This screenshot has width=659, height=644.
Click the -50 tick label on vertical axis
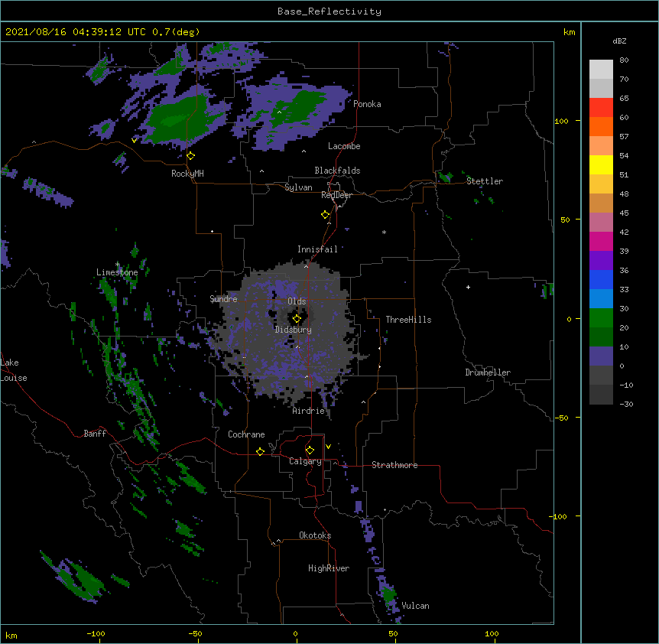[x=561, y=418]
